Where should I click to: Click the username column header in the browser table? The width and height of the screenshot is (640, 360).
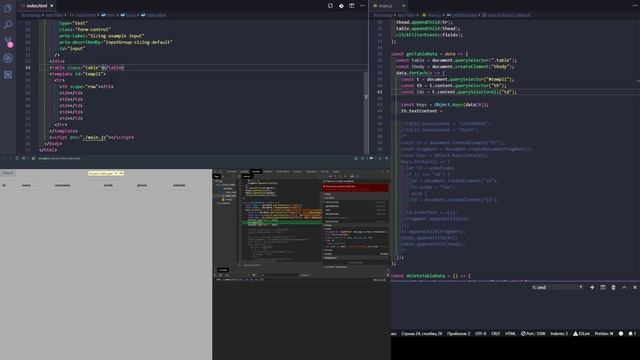click(62, 185)
